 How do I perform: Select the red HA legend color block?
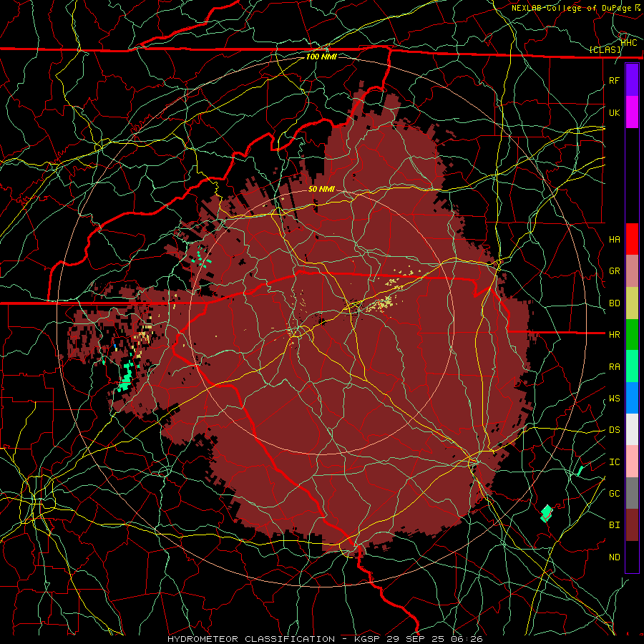(632, 239)
